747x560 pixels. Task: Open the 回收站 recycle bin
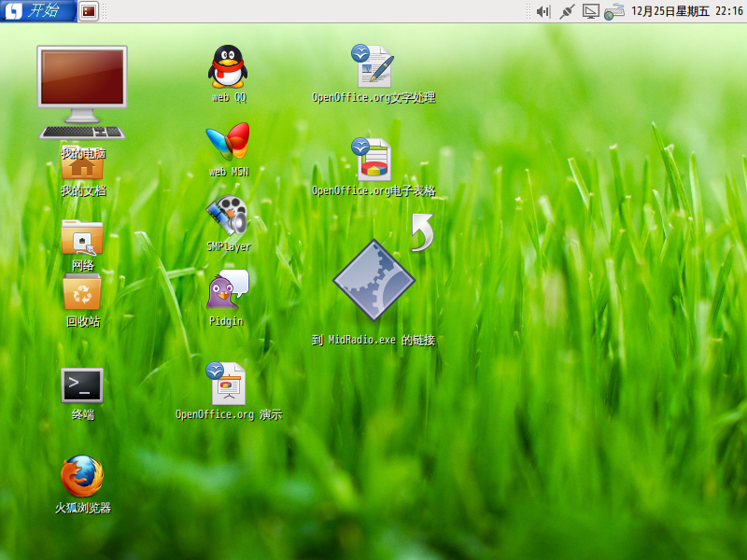pyautogui.click(x=82, y=292)
